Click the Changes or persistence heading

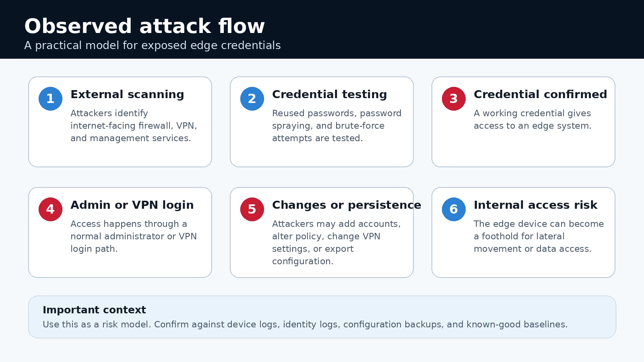tap(347, 205)
